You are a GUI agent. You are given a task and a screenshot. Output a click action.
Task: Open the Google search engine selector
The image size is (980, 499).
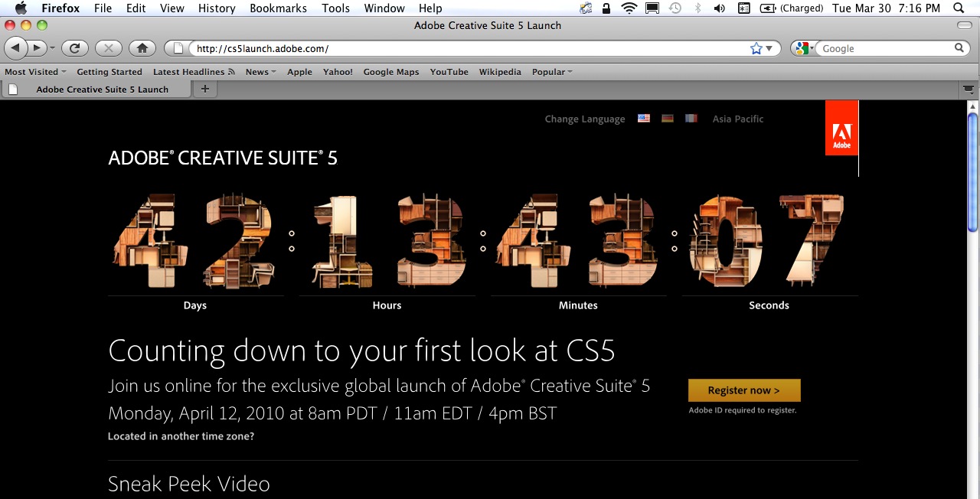[805, 48]
